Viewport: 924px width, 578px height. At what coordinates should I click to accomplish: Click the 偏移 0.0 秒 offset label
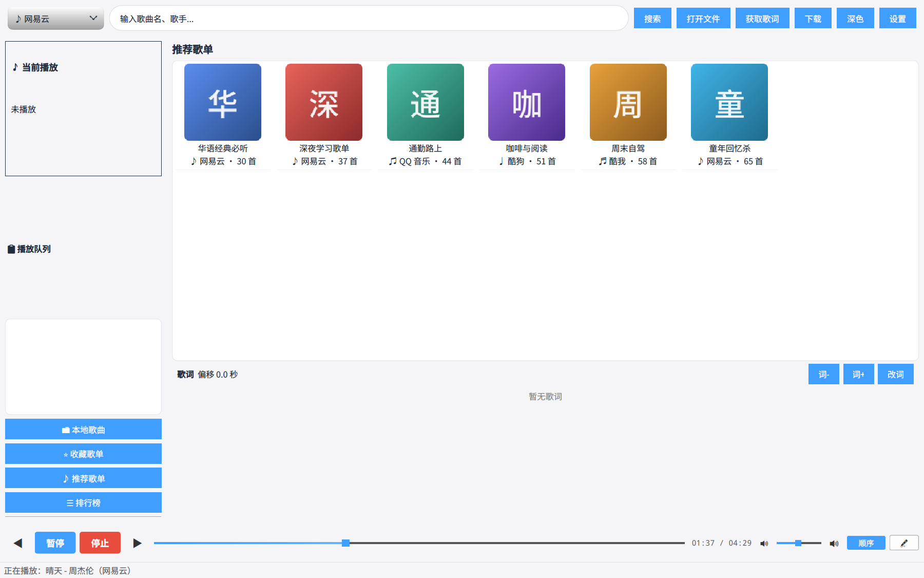pos(218,375)
